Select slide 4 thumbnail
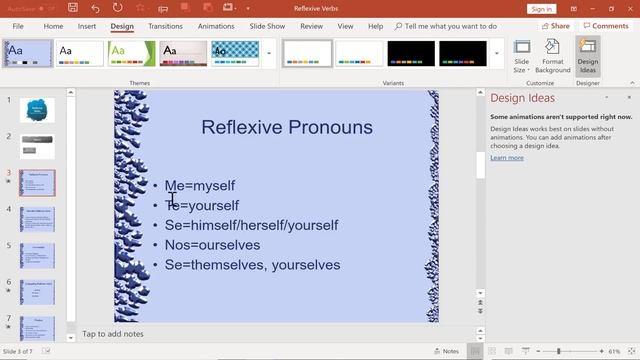 click(37, 219)
